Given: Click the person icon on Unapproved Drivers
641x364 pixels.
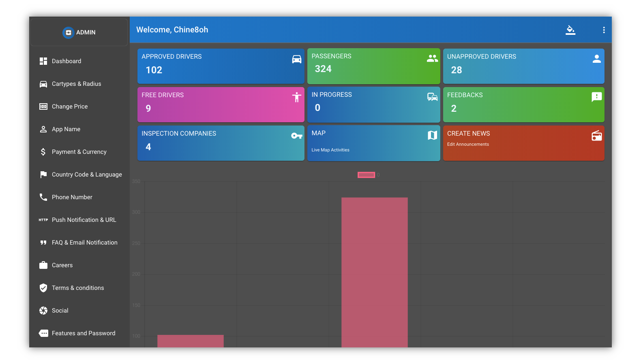Looking at the screenshot, I should pos(596,59).
